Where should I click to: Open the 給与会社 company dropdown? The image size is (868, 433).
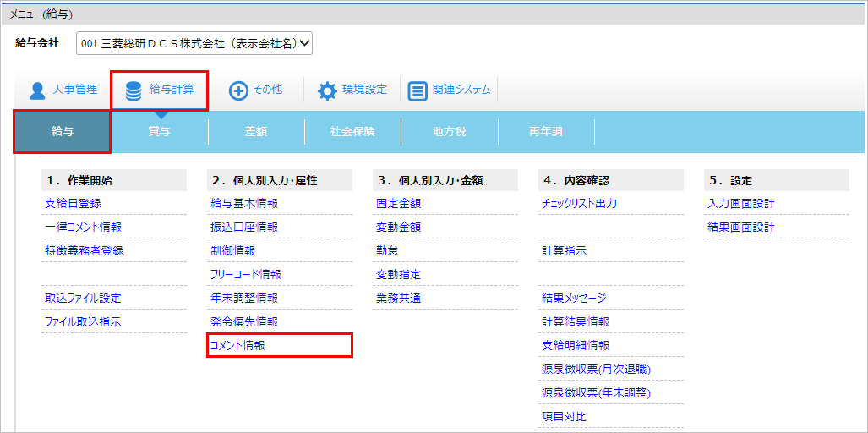[x=194, y=43]
